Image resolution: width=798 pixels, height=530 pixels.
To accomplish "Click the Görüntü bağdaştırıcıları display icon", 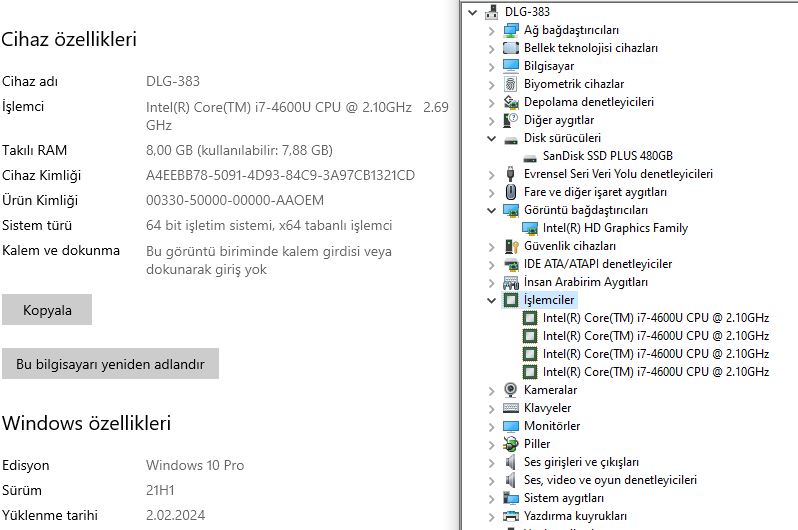I will [510, 210].
